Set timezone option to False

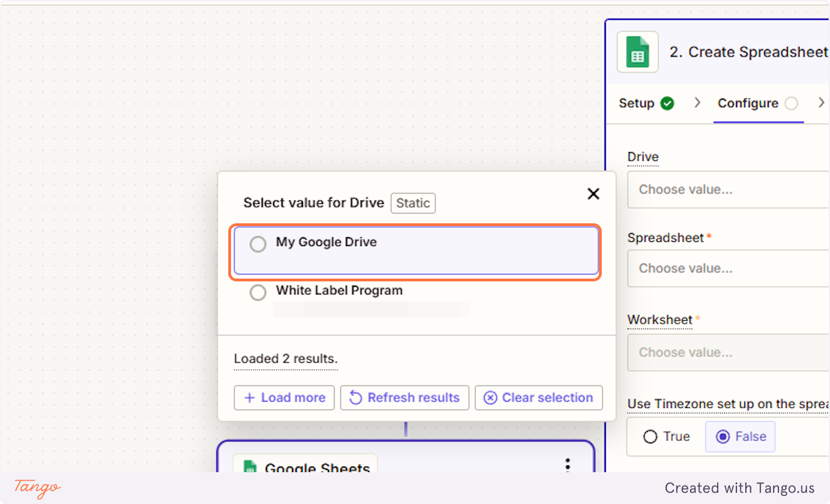point(740,437)
